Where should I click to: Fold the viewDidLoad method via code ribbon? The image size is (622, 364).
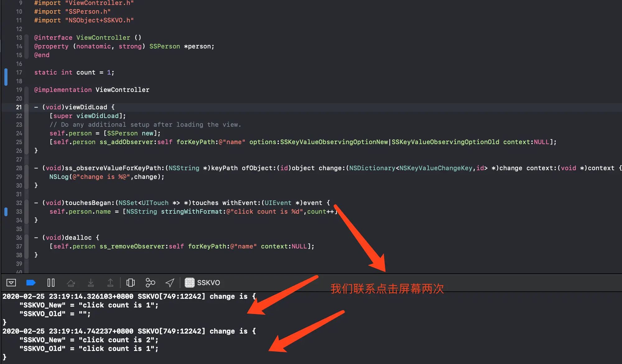click(27, 129)
